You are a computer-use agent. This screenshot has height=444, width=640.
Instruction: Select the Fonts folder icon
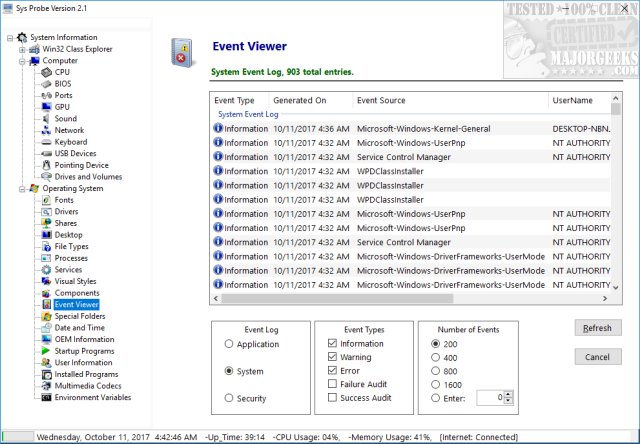pos(46,200)
